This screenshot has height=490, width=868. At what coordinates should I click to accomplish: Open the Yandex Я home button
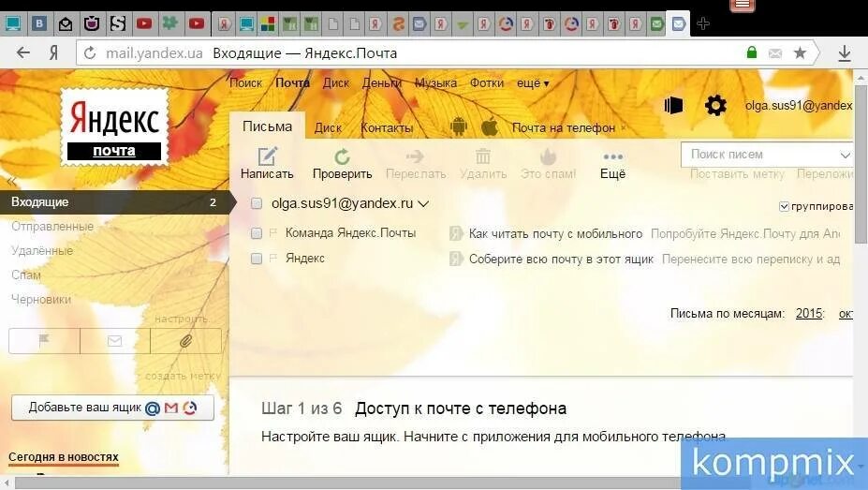(53, 53)
